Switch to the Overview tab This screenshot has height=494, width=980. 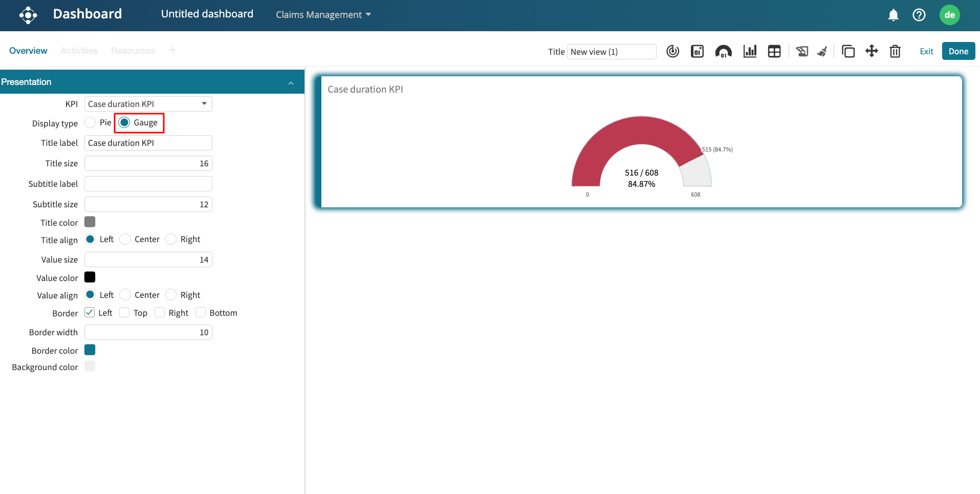pos(28,51)
